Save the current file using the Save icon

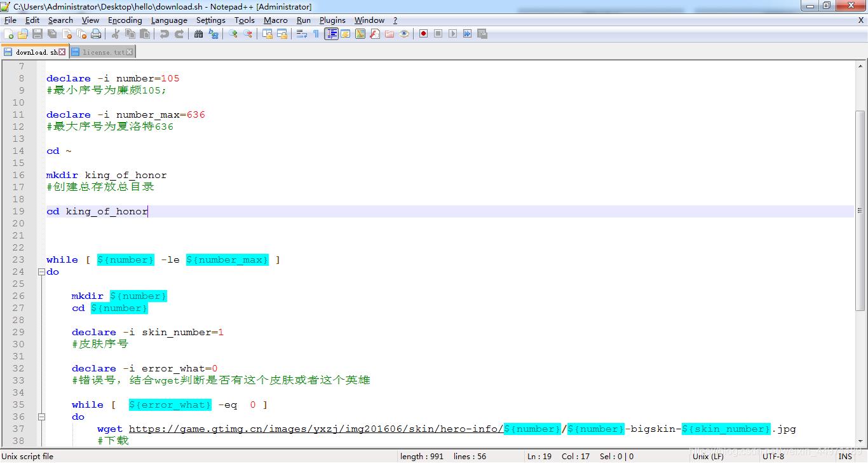pyautogui.click(x=36, y=34)
